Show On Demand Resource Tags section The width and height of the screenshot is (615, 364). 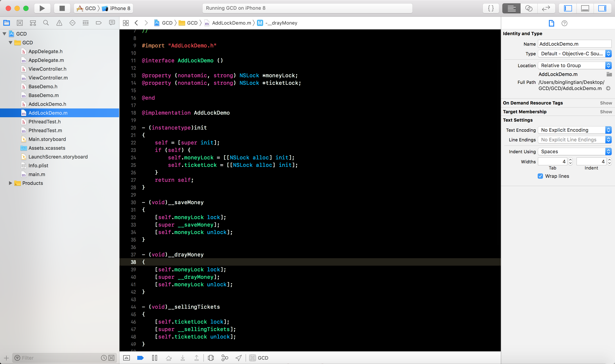(x=606, y=103)
